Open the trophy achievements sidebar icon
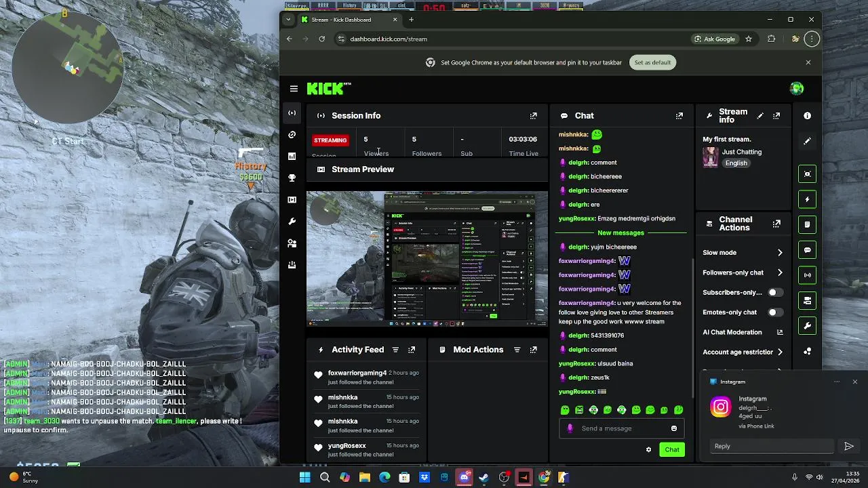This screenshot has height=488, width=868. [292, 178]
